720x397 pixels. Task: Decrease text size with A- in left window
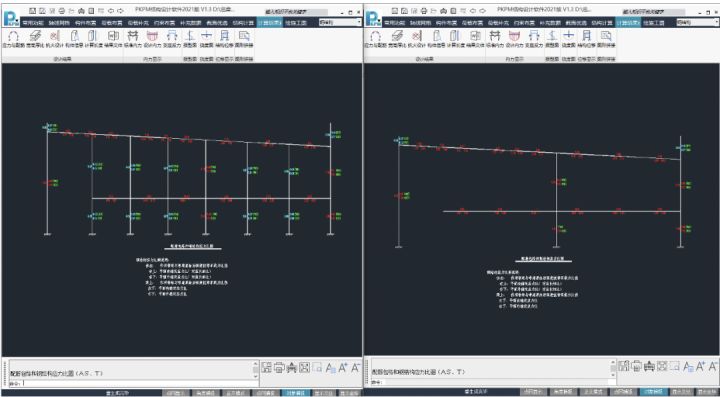click(355, 367)
